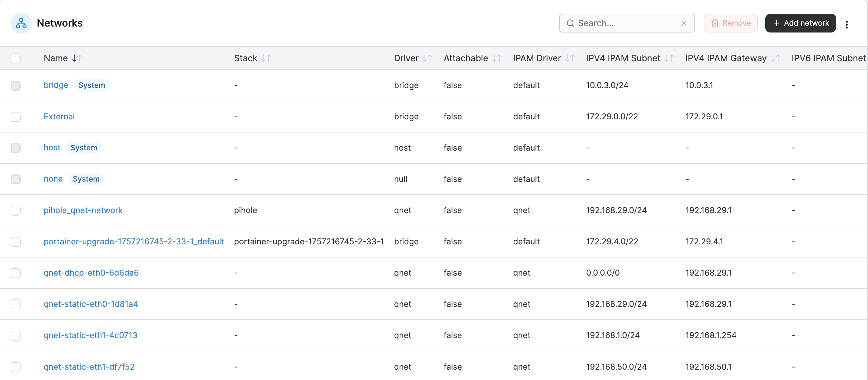The width and height of the screenshot is (868, 380).
Task: Sort by IPV4 IPAM Subnet arrows
Action: tap(669, 58)
